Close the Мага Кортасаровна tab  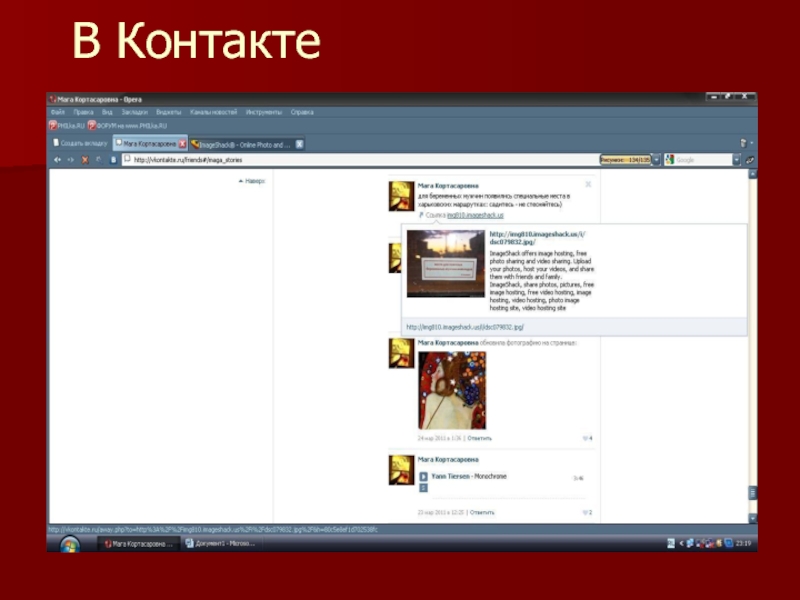182,144
